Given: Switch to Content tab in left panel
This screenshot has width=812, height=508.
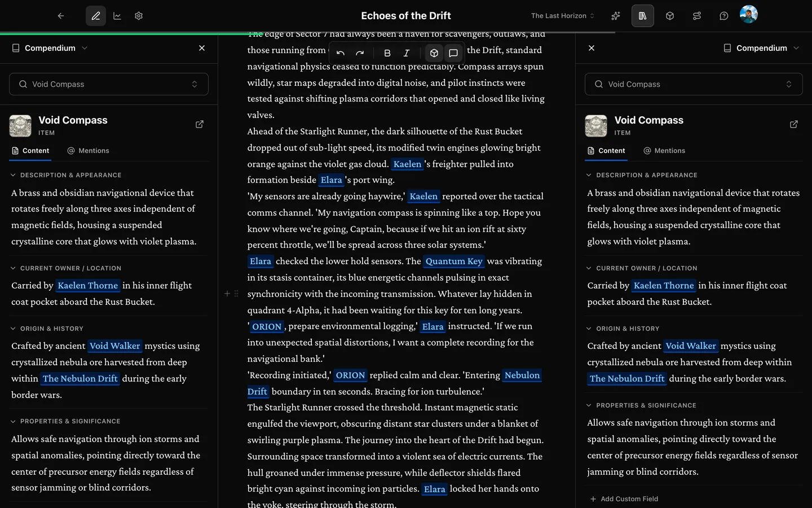Looking at the screenshot, I should [x=30, y=151].
